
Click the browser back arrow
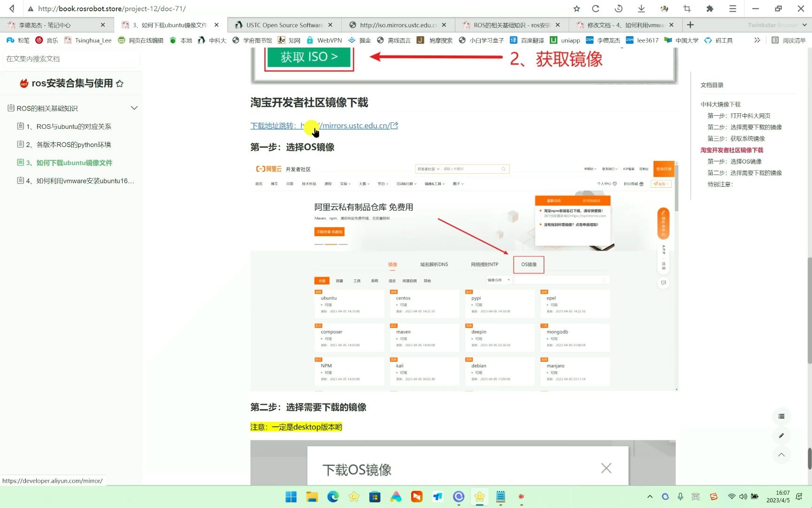coord(12,8)
